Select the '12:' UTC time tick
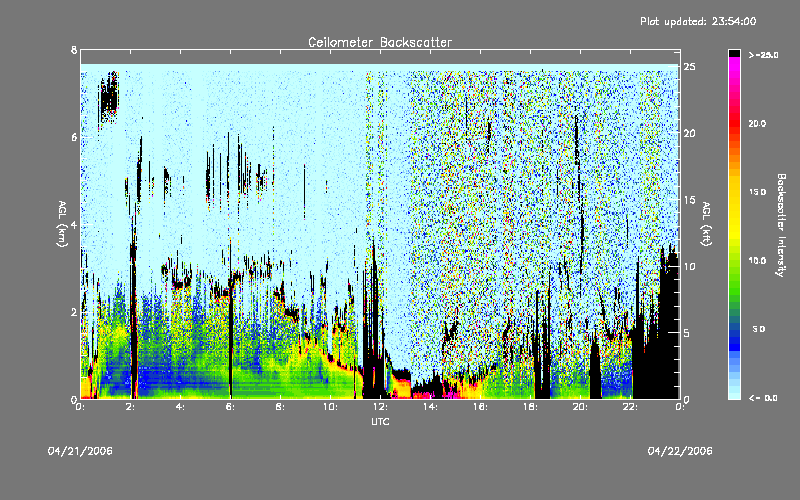Screen dimensions: 800x500 click(380, 407)
